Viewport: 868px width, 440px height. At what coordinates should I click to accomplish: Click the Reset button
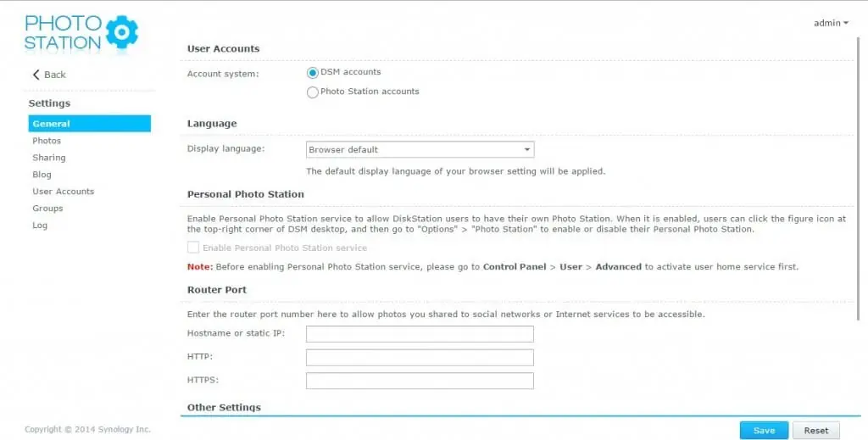pyautogui.click(x=815, y=431)
